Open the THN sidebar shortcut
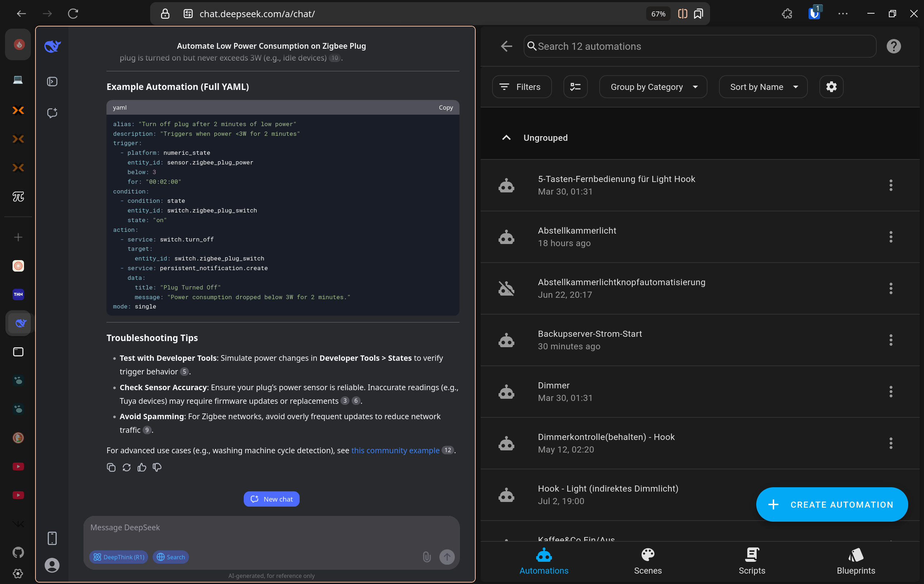This screenshot has width=924, height=584. click(18, 295)
